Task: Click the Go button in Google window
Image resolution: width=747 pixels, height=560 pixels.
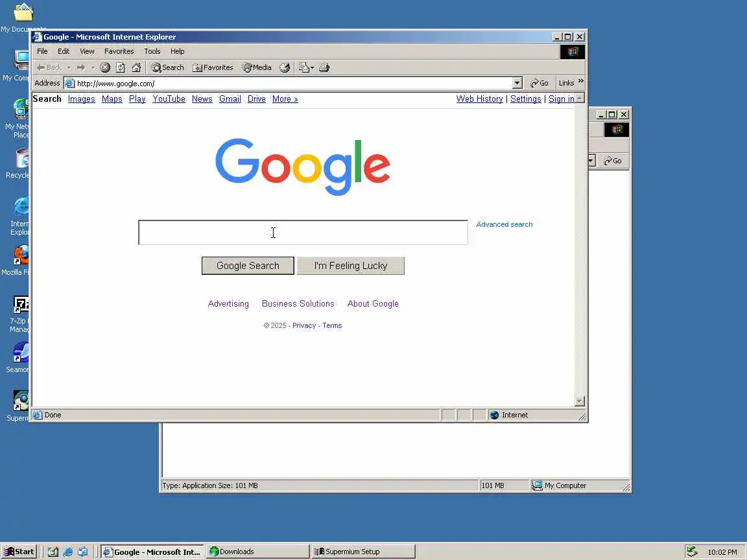Action: [x=539, y=83]
